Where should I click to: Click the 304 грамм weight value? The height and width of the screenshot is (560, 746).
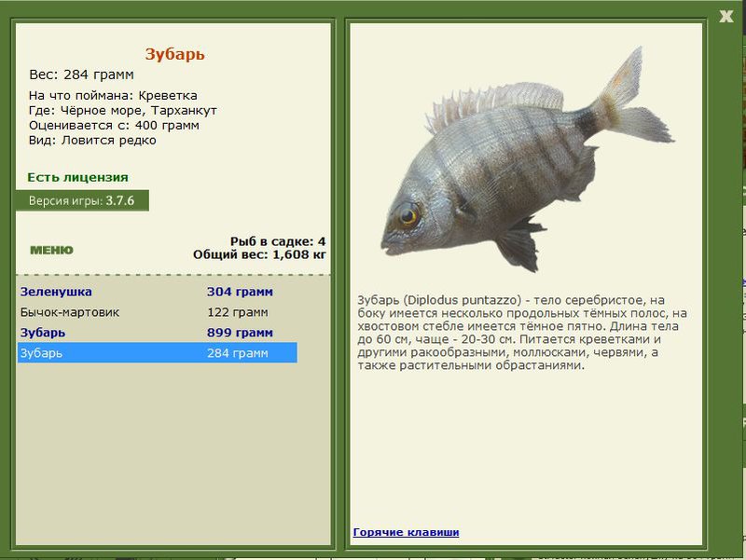click(x=240, y=292)
